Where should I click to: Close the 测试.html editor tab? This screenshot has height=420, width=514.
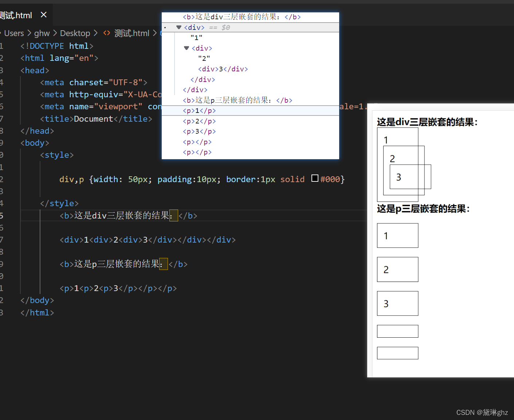click(x=44, y=15)
